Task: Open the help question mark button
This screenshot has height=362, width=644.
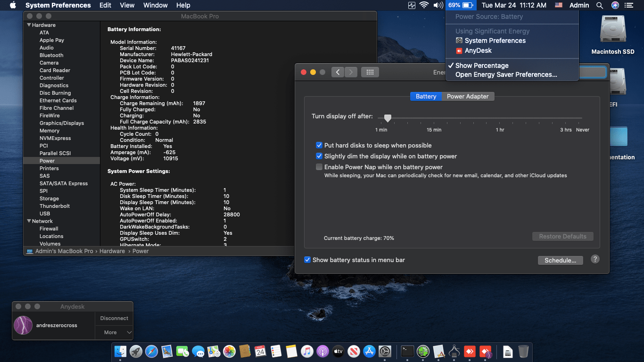Action: [595, 259]
